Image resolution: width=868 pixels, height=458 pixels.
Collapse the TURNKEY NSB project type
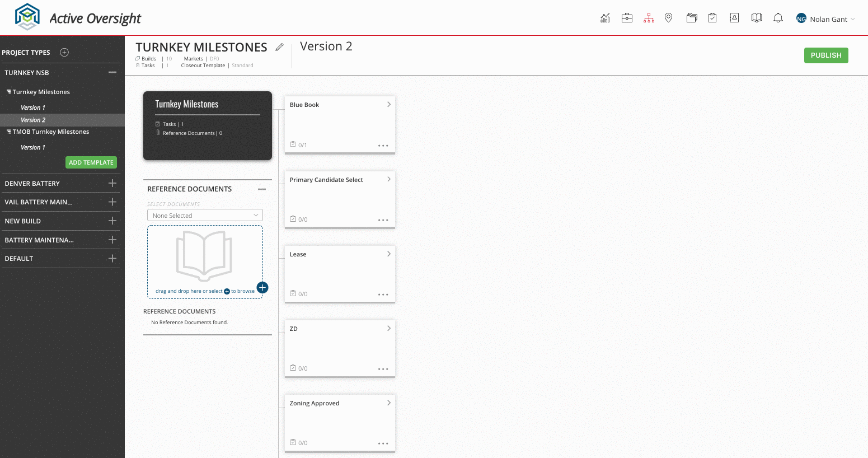tap(112, 72)
